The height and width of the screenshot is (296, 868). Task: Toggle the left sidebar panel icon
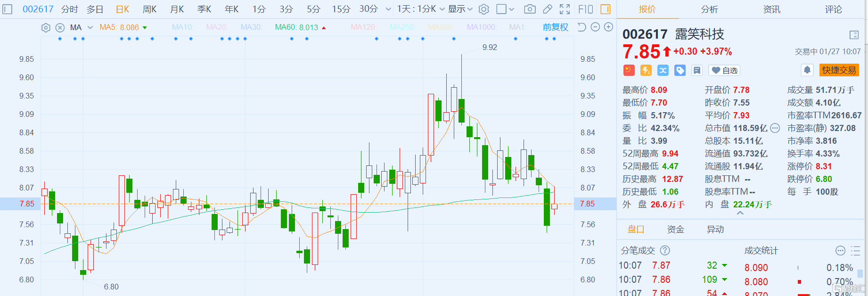[8, 9]
